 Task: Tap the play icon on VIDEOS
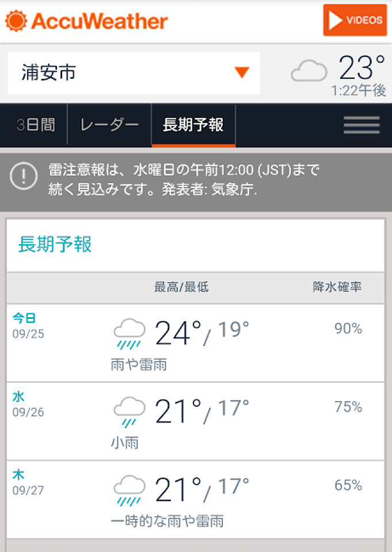(336, 20)
